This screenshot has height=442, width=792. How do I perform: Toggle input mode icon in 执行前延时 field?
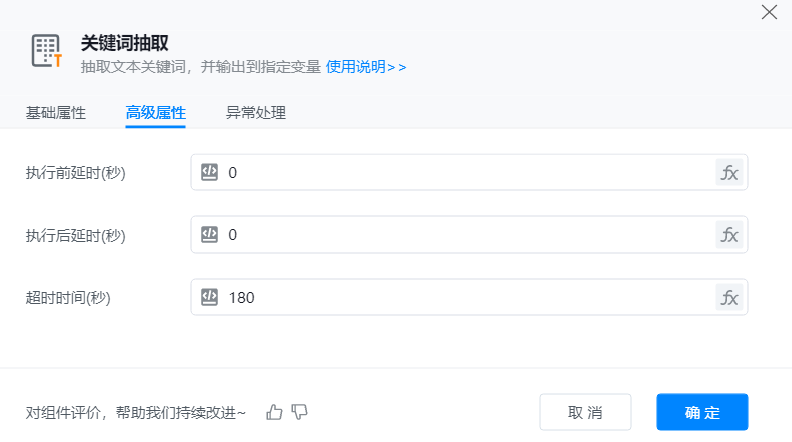coord(210,172)
